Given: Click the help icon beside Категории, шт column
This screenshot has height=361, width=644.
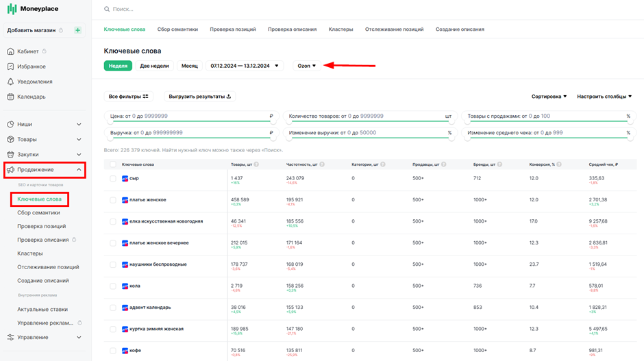Looking at the screenshot, I should (383, 164).
